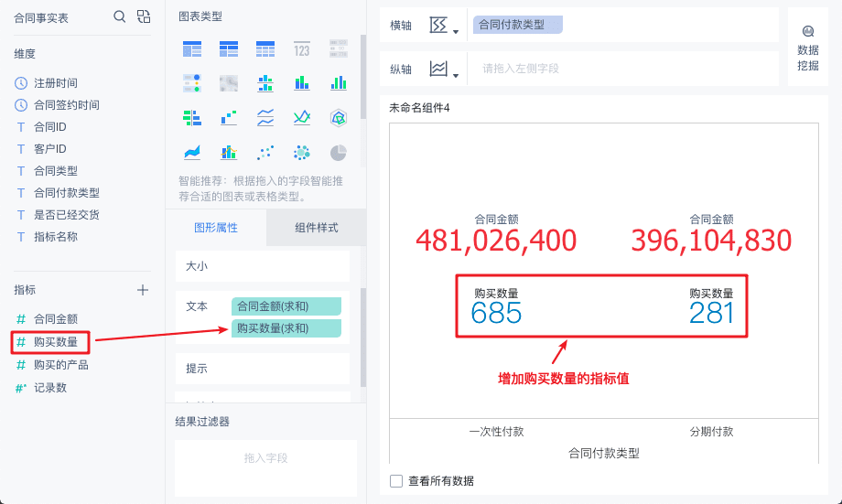
Task: Click the plus icon to add 指标
Action: pos(142,290)
